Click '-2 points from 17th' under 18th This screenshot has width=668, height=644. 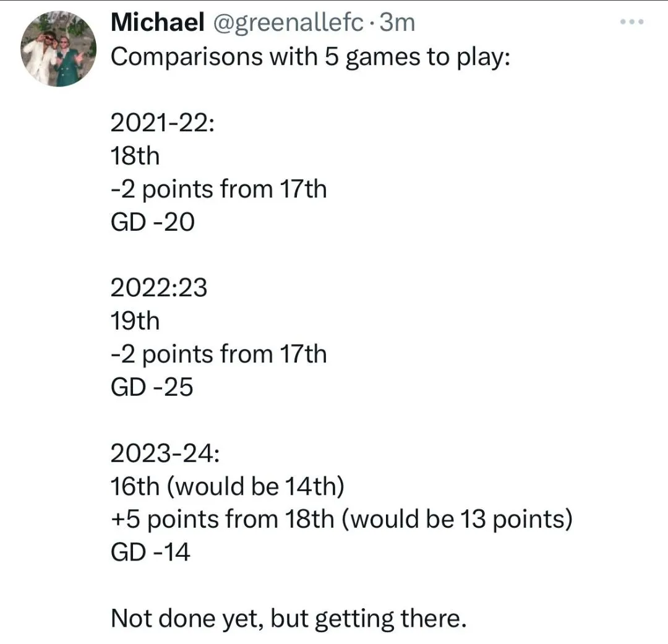coord(218,189)
